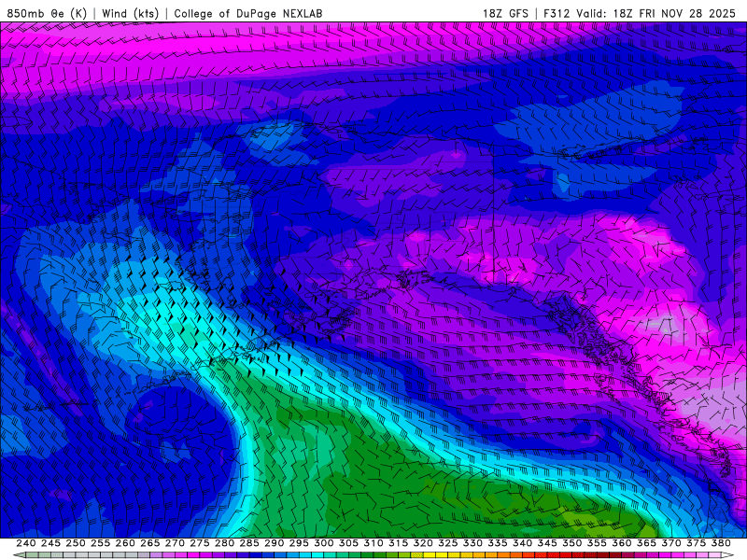Viewport: 747px width, 560px height.
Task: Click the 365 value on the color scale
Action: (646, 543)
